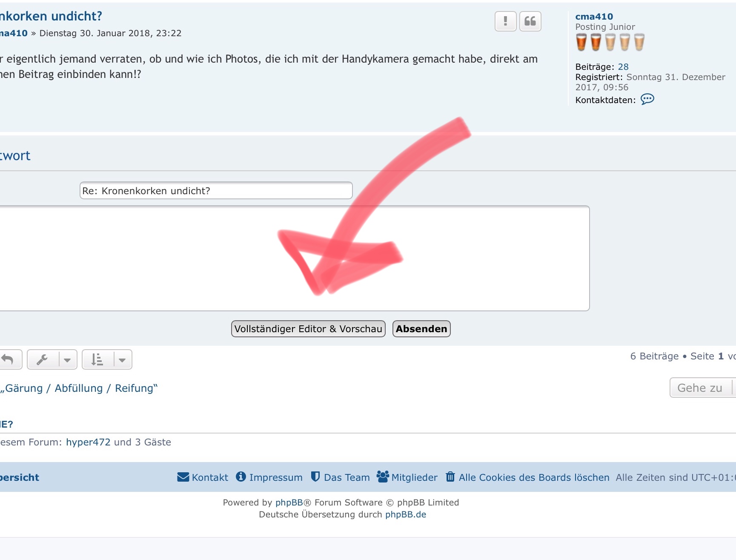The height and width of the screenshot is (560, 736).
Task: Click the reply subject input field
Action: (216, 191)
